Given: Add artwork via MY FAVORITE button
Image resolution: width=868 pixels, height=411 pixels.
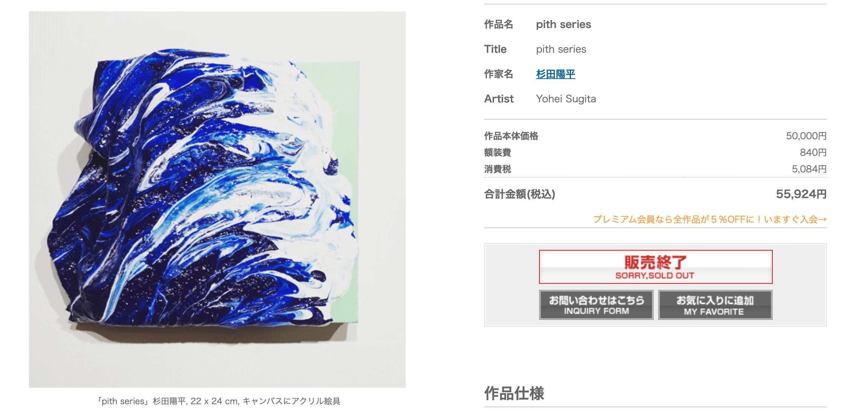Looking at the screenshot, I should (x=715, y=305).
